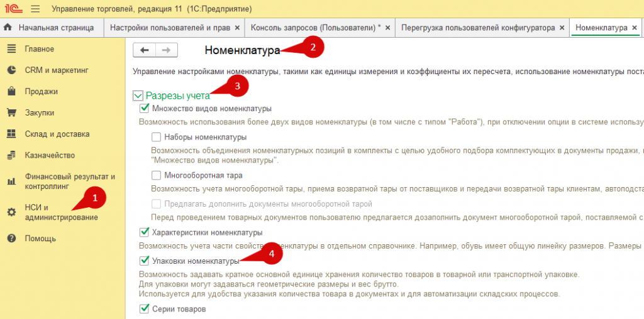Click the Управление торговлей window title

(152, 9)
